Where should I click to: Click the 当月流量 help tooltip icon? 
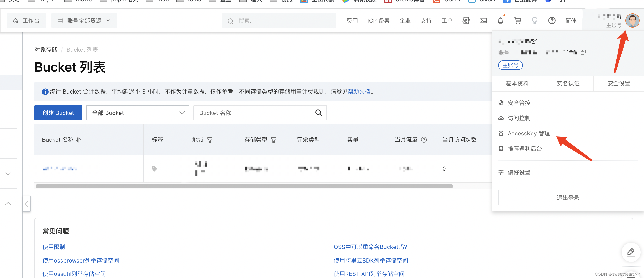(x=424, y=140)
